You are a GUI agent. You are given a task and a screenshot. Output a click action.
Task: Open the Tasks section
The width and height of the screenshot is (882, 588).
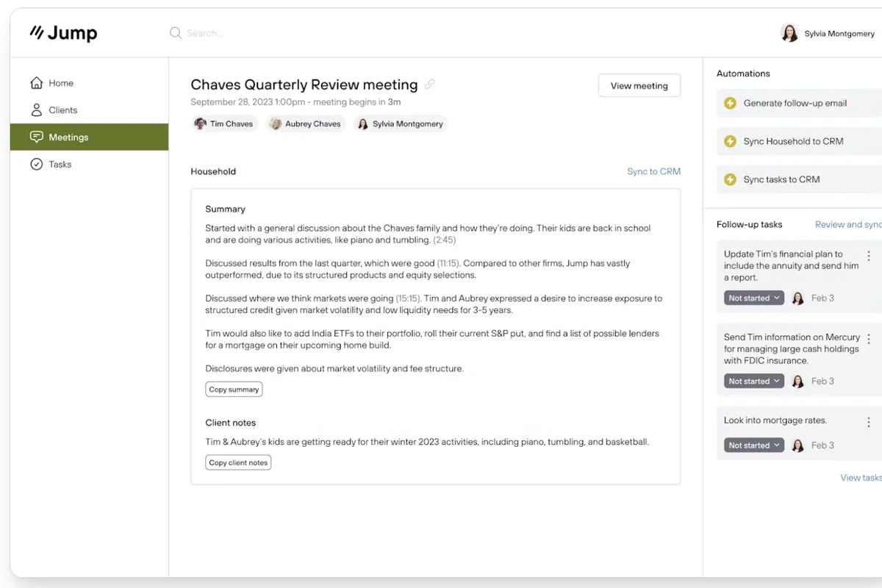click(60, 165)
